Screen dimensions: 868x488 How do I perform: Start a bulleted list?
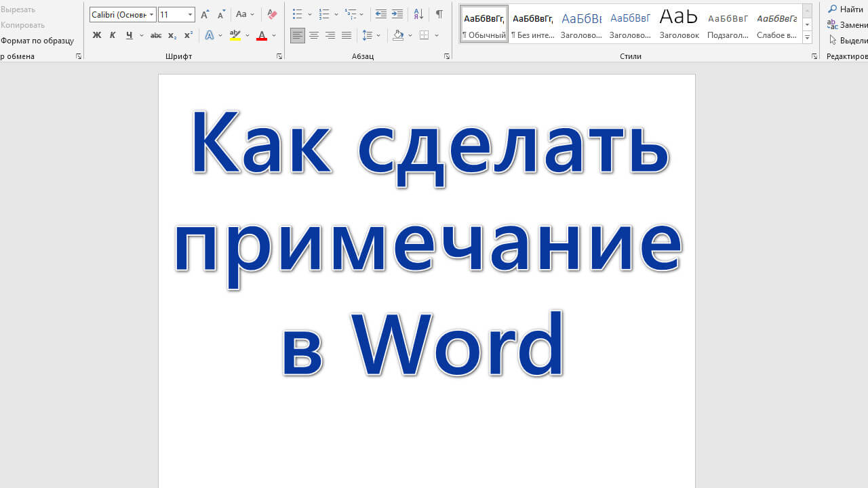coord(297,14)
